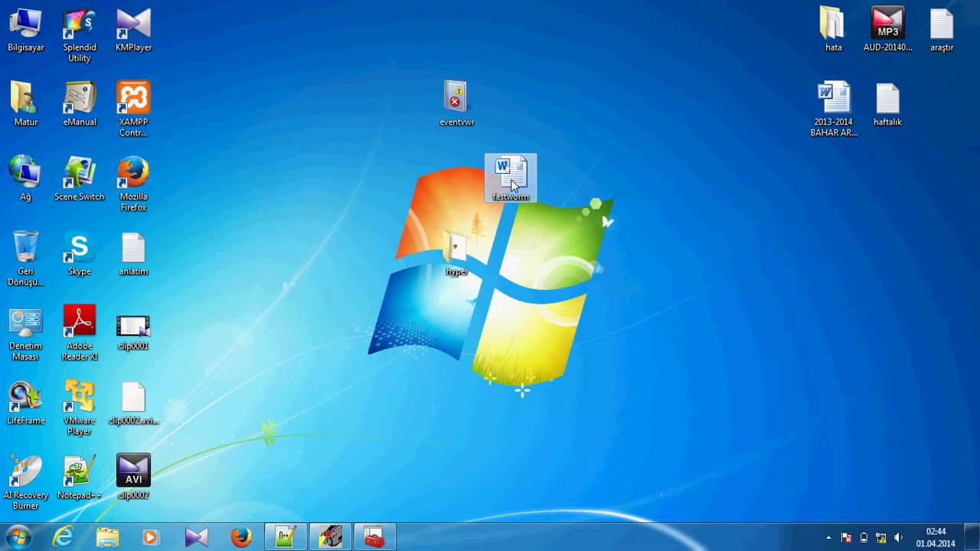This screenshot has height=551, width=980.
Task: Select the eManual desktop shortcut
Action: (80, 105)
